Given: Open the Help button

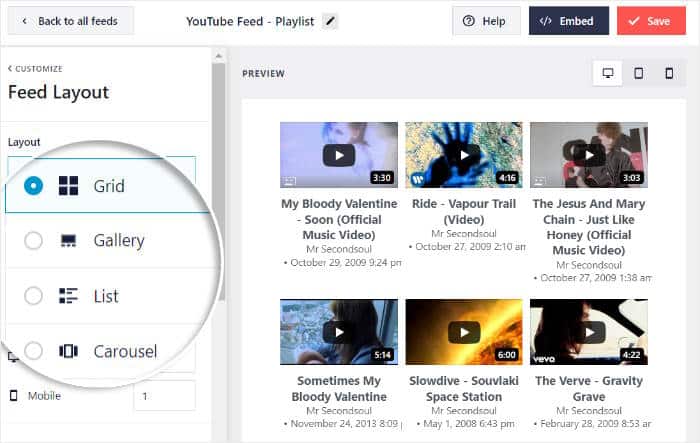Looking at the screenshot, I should click(x=486, y=21).
